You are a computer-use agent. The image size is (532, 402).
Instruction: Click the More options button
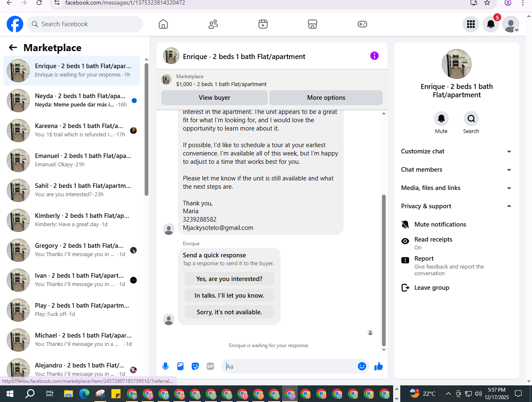326,98
